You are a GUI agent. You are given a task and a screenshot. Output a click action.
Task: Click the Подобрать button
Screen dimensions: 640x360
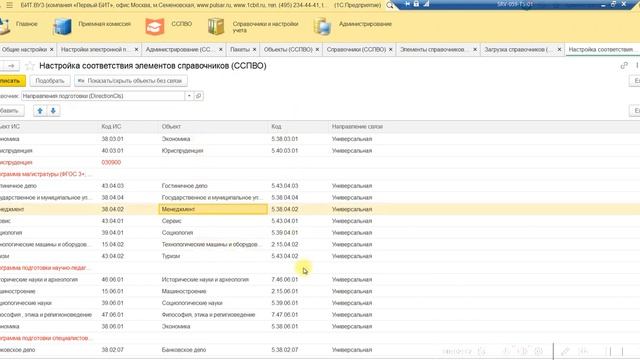[x=50, y=81]
